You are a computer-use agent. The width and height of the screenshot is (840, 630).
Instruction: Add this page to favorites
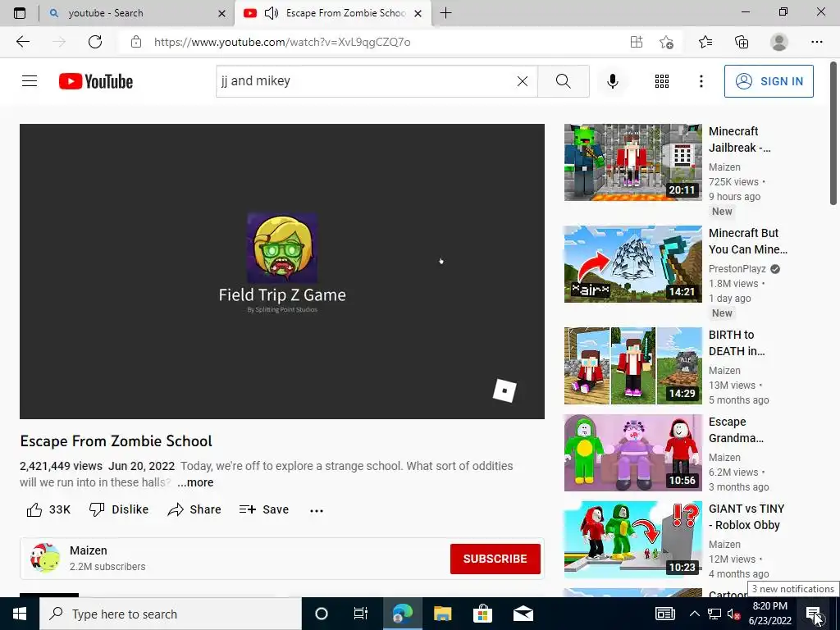(x=666, y=42)
